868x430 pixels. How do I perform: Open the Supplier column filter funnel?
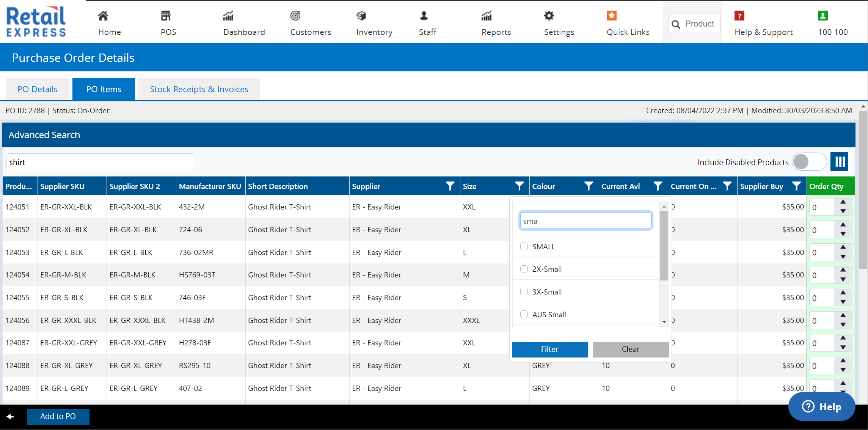(x=450, y=186)
